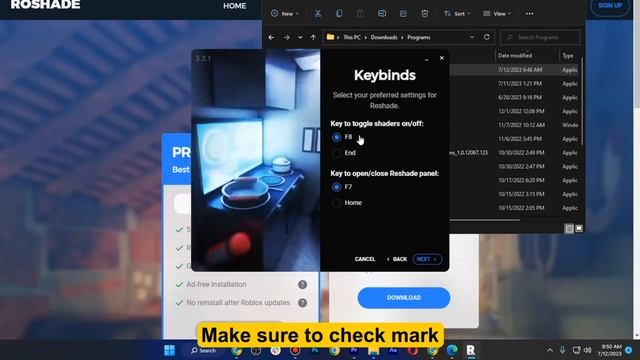Switch Explorer to large thumbnails view icon
This screenshot has height=360, width=640.
tap(579, 229)
